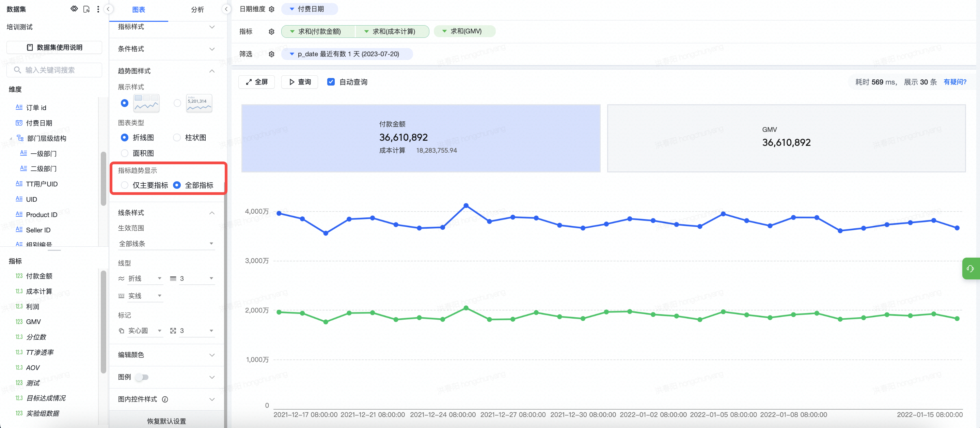Click the dataset document edit icon

(x=86, y=9)
